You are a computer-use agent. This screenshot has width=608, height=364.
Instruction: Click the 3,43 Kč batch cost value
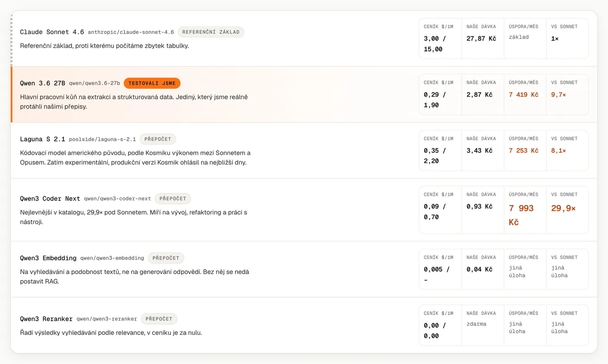479,151
